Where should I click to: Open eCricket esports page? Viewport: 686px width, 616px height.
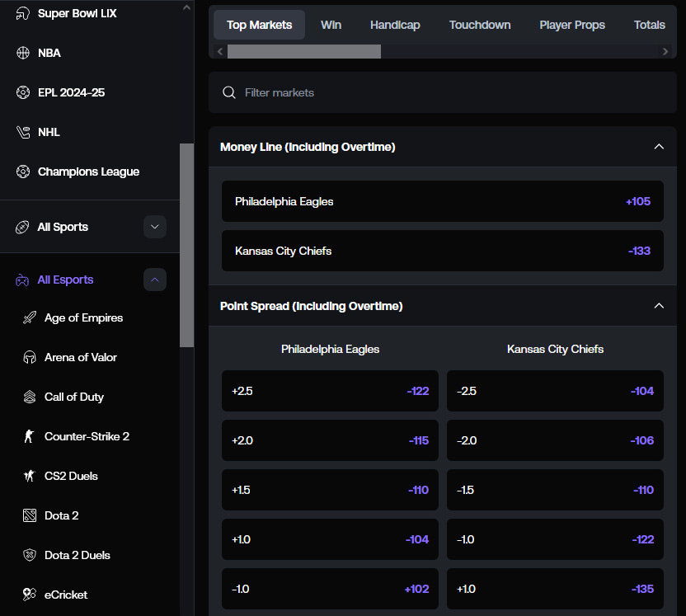pyautogui.click(x=66, y=595)
